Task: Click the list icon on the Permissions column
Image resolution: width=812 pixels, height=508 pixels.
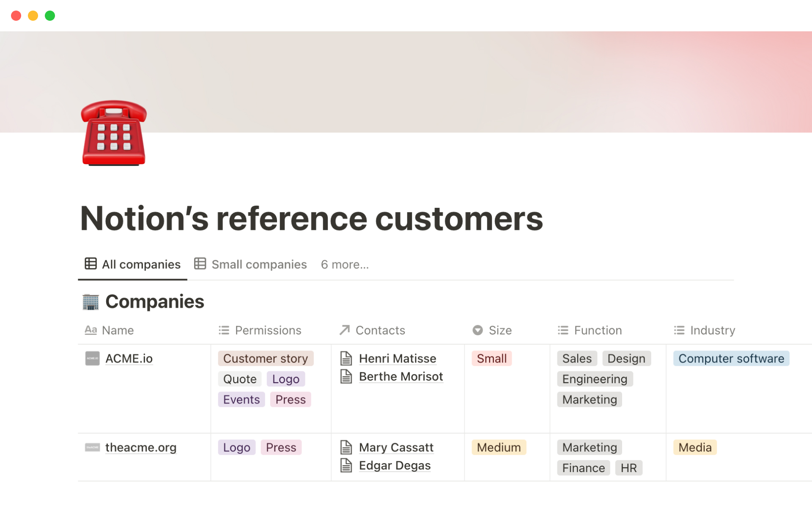Action: [x=224, y=330]
